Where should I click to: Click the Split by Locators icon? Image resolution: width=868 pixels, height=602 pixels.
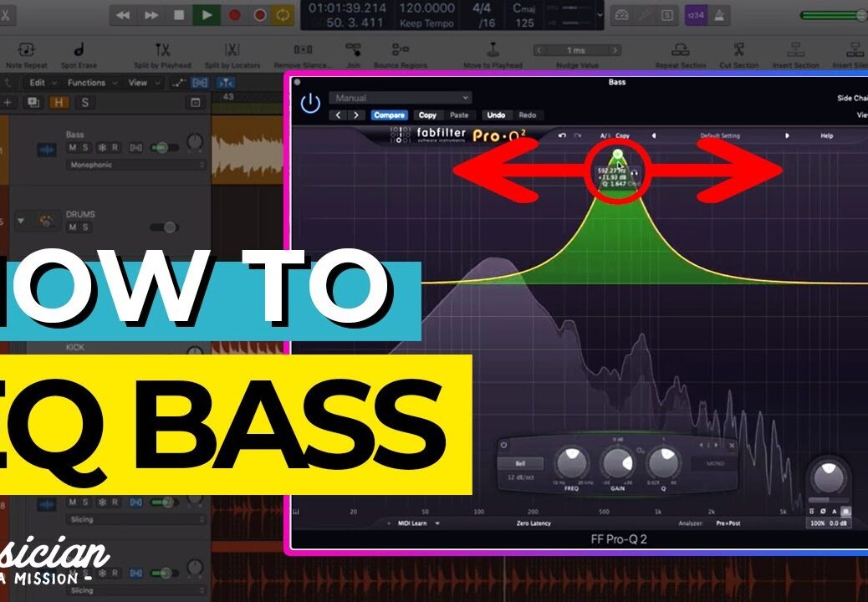232,50
